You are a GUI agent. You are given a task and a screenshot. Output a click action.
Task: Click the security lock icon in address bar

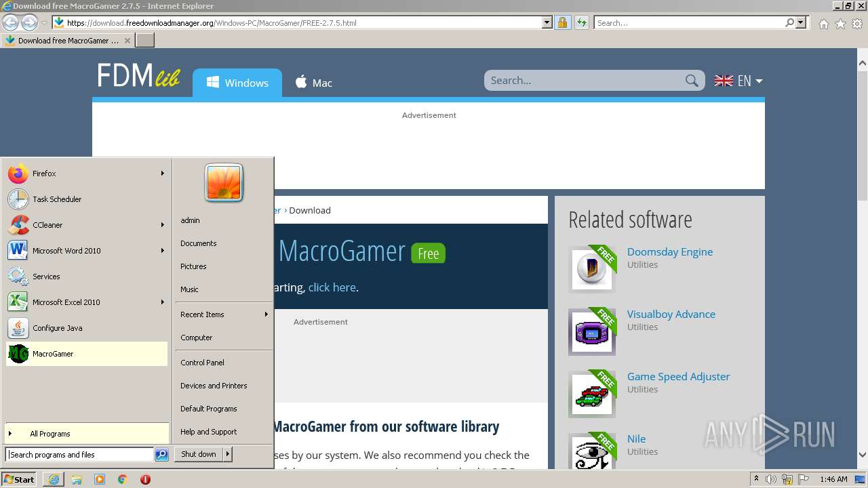(562, 23)
